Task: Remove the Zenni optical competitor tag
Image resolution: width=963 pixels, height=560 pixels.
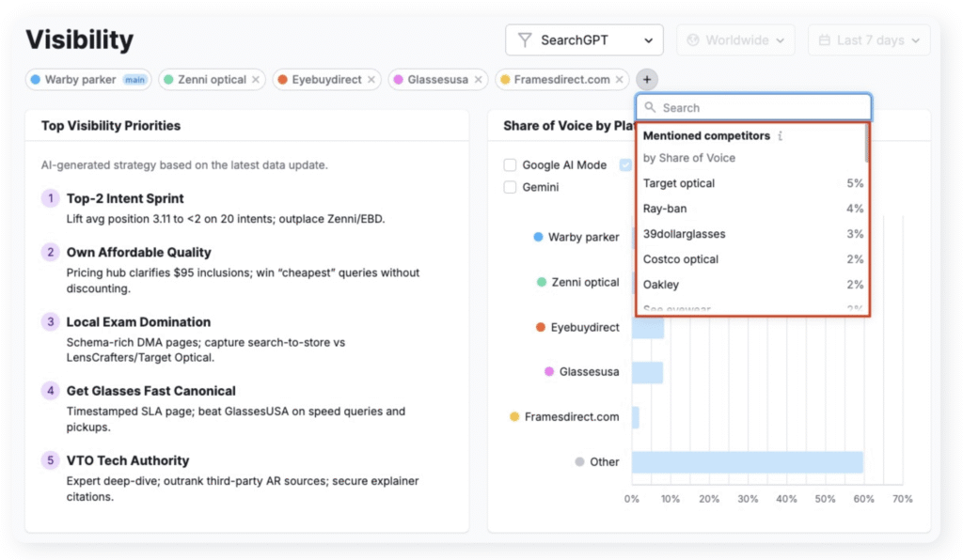Action: (256, 80)
